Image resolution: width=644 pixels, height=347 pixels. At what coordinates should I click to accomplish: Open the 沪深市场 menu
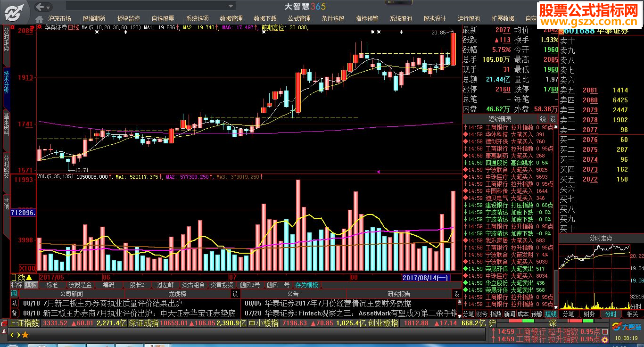[x=59, y=18]
